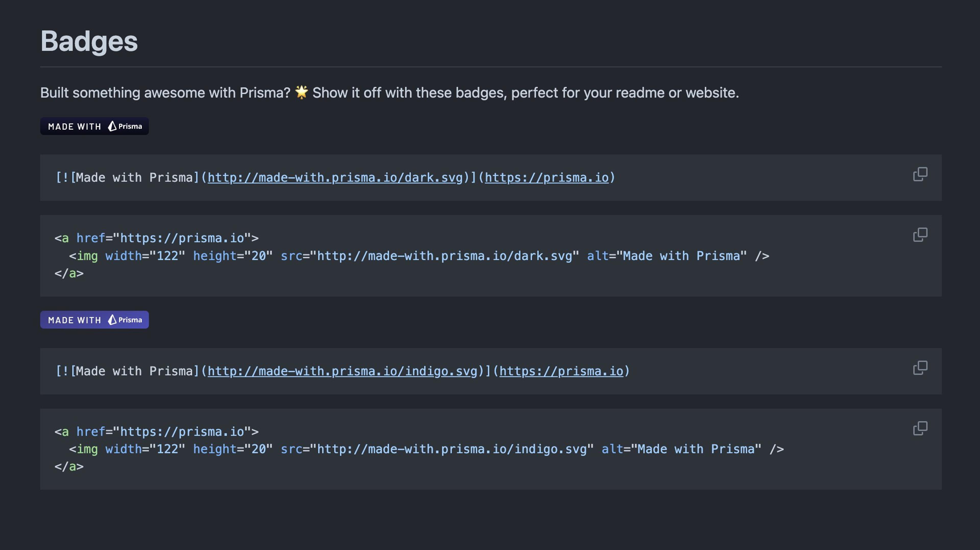Copy the dark.svg HTML anchor snippet
980x550 pixels.
[x=920, y=235]
